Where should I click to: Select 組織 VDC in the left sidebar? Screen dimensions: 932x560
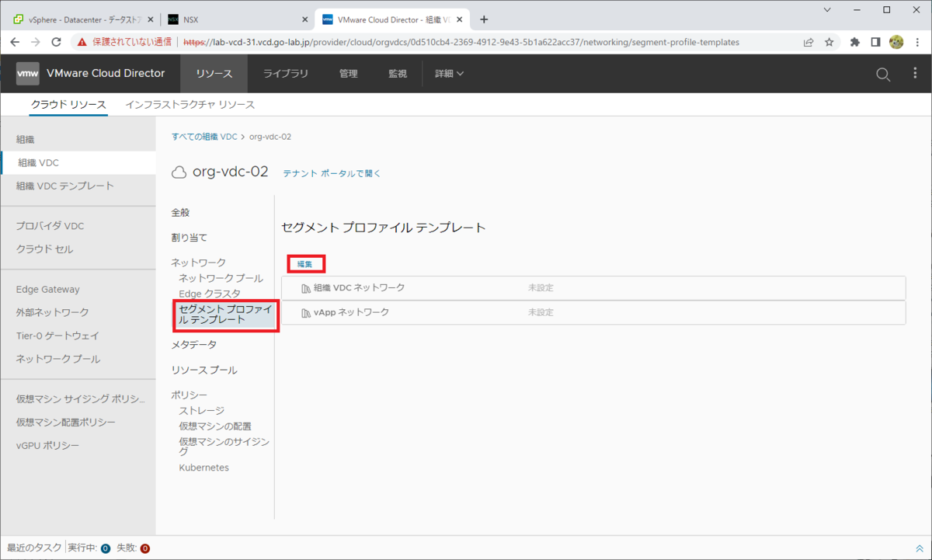point(78,163)
